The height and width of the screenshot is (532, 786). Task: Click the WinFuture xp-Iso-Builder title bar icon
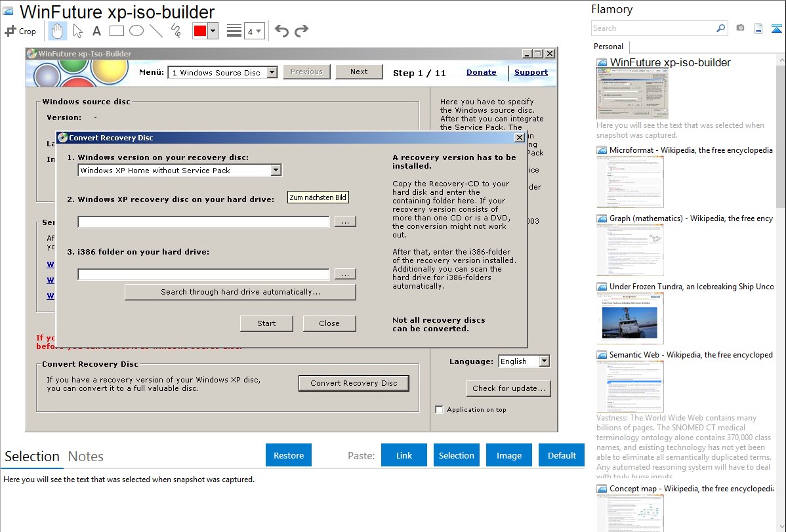31,54
